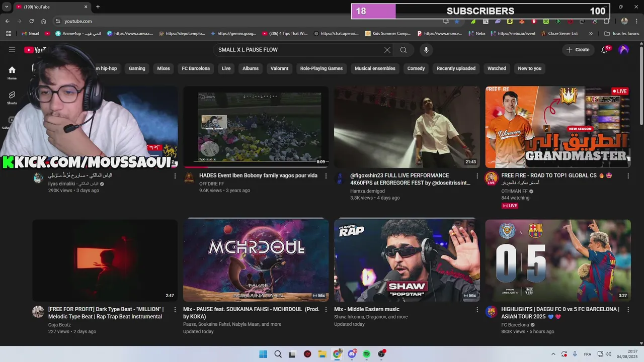Image resolution: width=644 pixels, height=362 pixels.
Task: Click the HADES Event video progress bar
Action: click(256, 167)
